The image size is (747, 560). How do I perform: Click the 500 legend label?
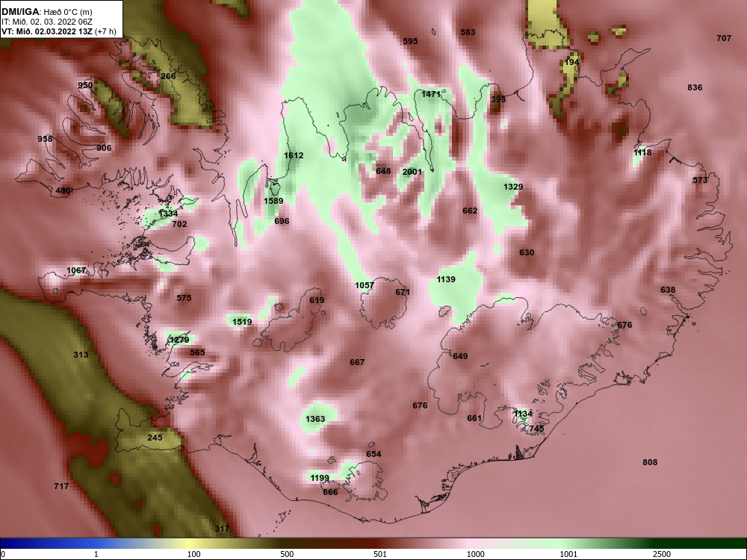[x=287, y=554]
